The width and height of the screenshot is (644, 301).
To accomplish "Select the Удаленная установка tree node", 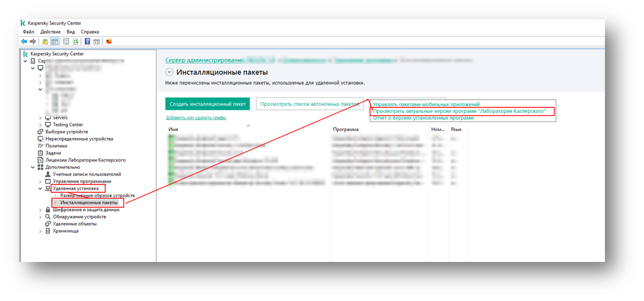I will [75, 189].
